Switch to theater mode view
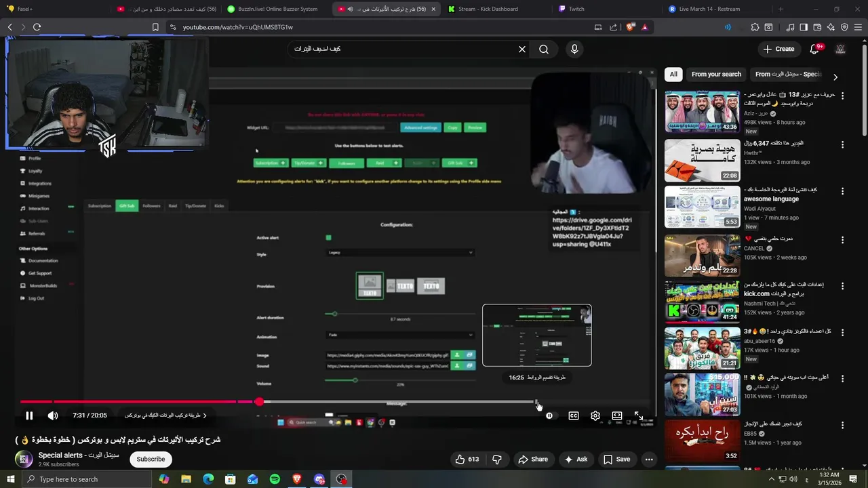 (x=617, y=415)
